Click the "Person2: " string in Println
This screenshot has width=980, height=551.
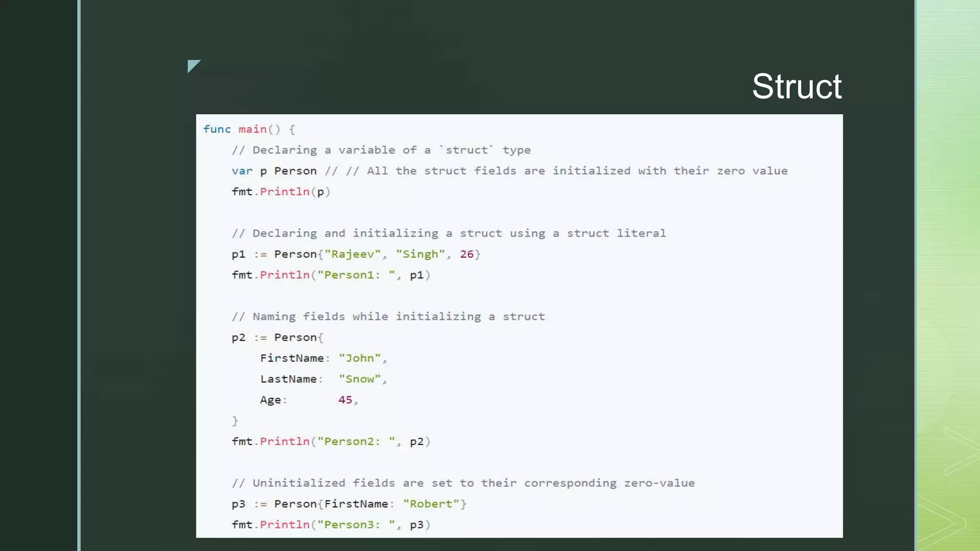(x=356, y=441)
